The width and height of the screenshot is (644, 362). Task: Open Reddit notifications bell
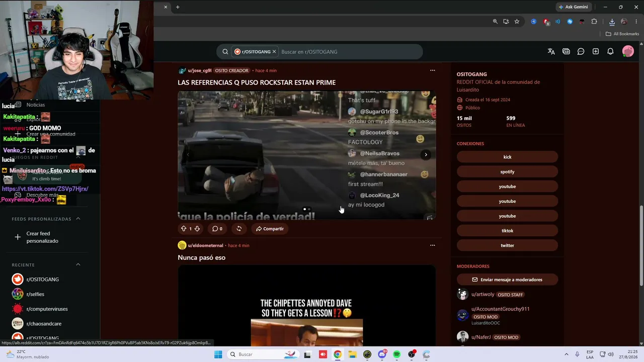point(610,51)
